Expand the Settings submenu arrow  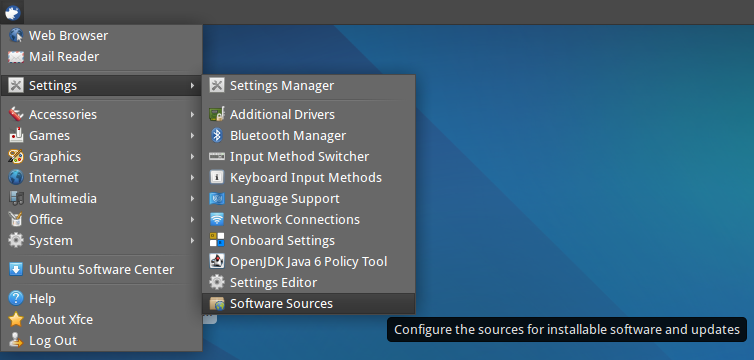tap(192, 86)
